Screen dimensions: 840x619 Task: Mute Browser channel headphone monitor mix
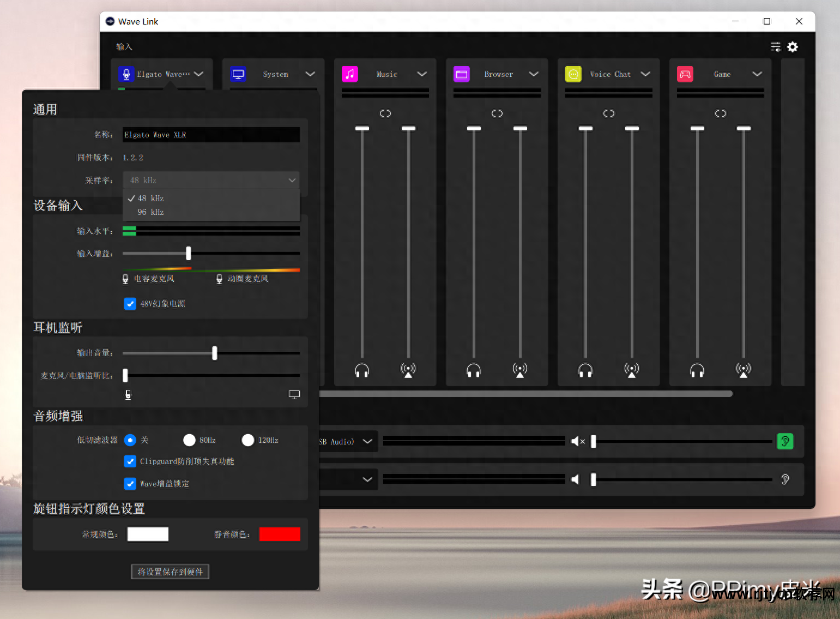click(474, 371)
